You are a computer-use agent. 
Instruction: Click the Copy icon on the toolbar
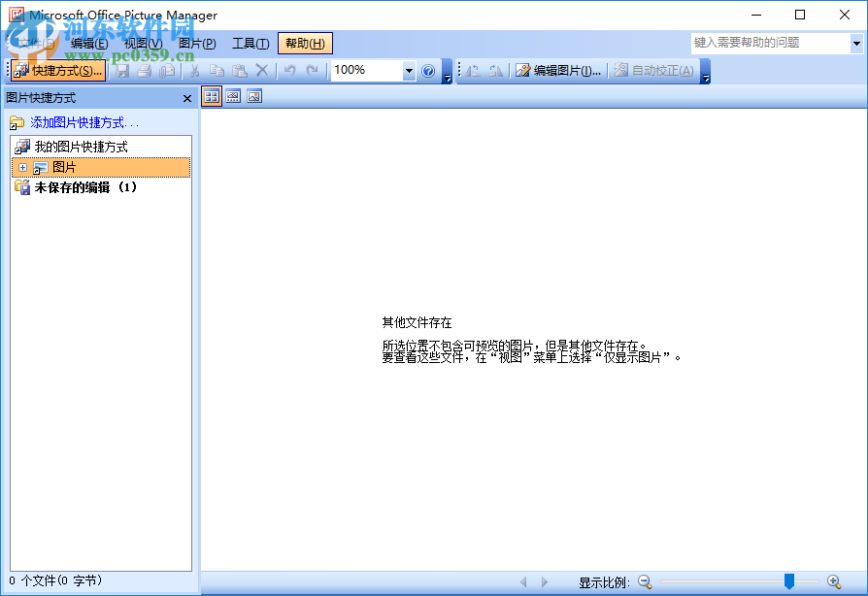pyautogui.click(x=216, y=70)
